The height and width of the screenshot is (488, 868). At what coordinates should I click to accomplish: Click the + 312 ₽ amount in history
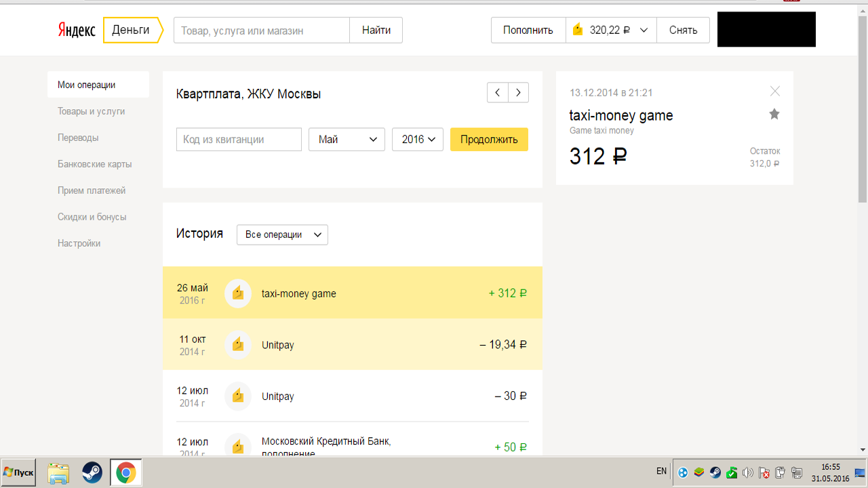click(x=508, y=293)
